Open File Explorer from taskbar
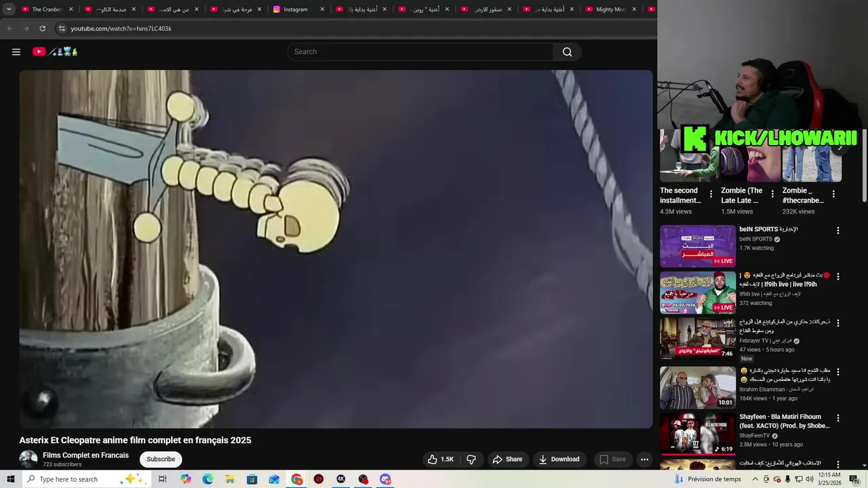The height and width of the screenshot is (488, 868). [230, 479]
